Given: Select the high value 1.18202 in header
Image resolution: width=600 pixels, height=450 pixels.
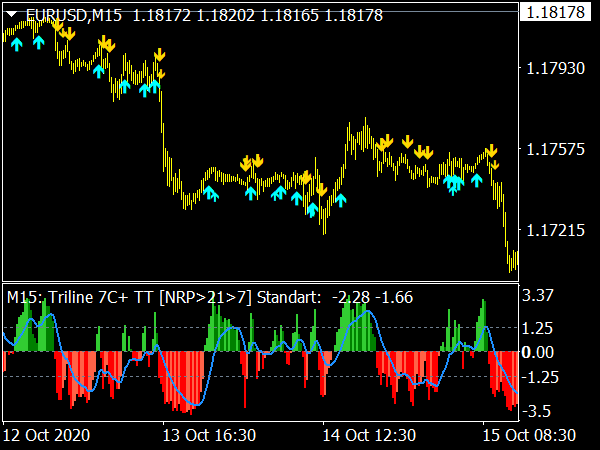Looking at the screenshot, I should tap(226, 15).
